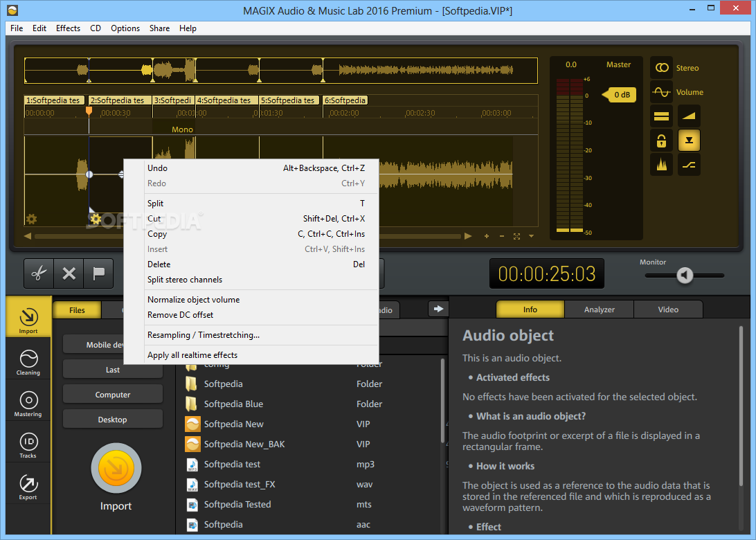Image resolution: width=756 pixels, height=540 pixels.
Task: Click the large round Import button
Action: [x=116, y=468]
